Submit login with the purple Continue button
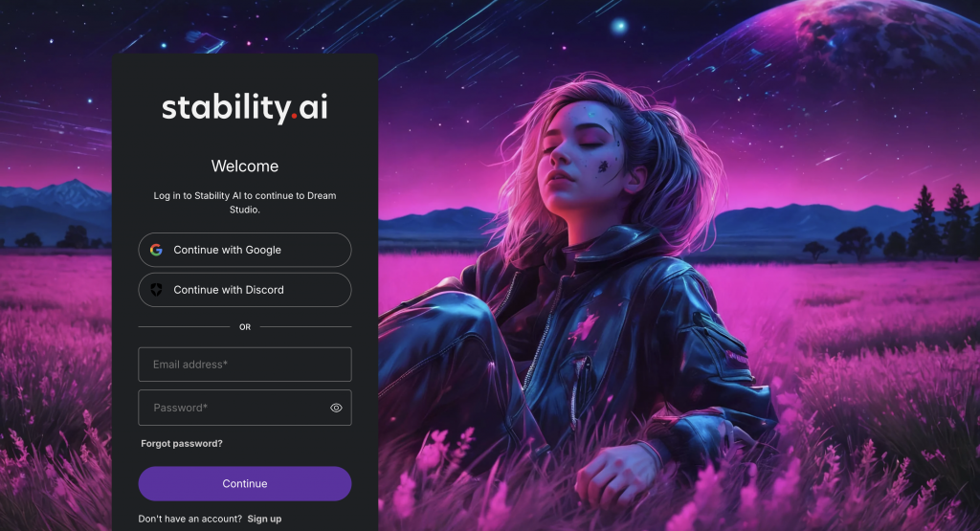Image resolution: width=980 pixels, height=531 pixels. click(245, 483)
